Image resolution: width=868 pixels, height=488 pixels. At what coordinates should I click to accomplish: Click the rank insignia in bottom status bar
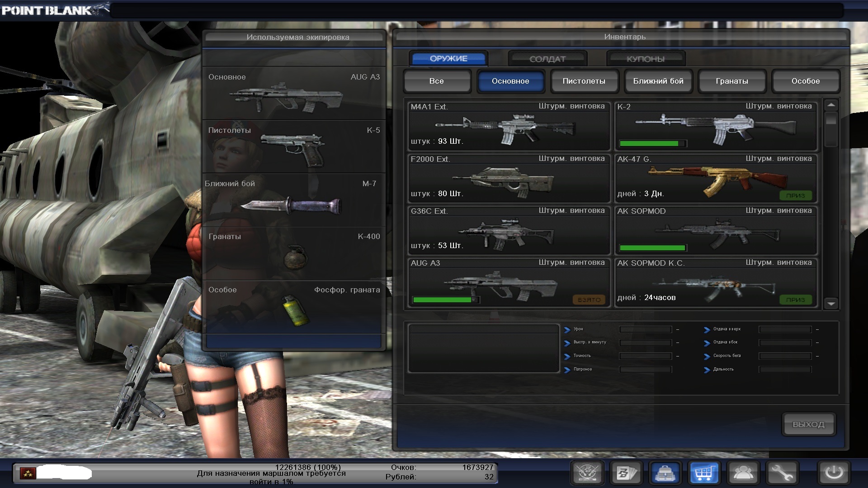[x=28, y=474]
